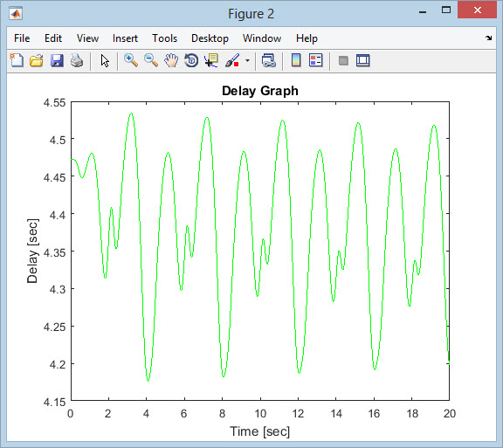The height and width of the screenshot is (448, 503).
Task: Toggle the Brush data tool
Action: [233, 60]
